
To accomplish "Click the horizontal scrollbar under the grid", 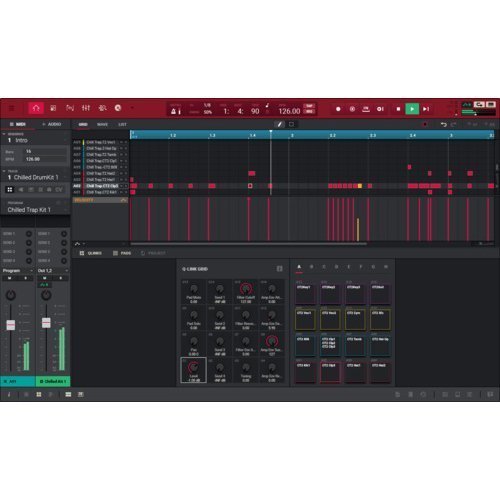I will pos(248,244).
